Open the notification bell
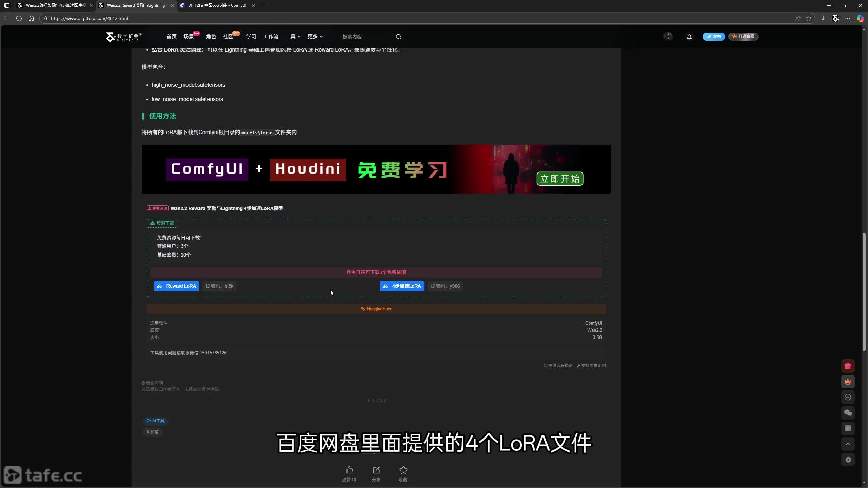The width and height of the screenshot is (868, 488). (689, 37)
